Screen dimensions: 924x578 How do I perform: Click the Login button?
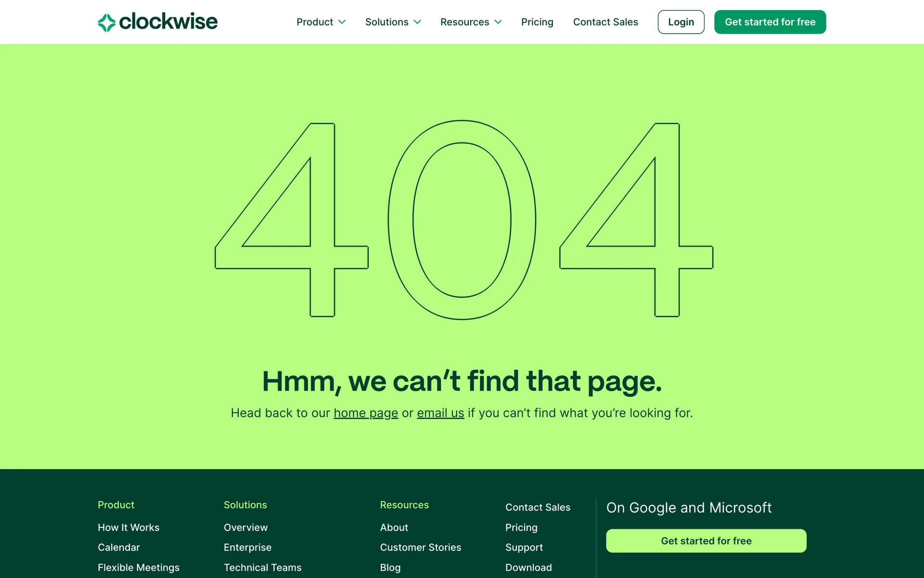point(680,22)
